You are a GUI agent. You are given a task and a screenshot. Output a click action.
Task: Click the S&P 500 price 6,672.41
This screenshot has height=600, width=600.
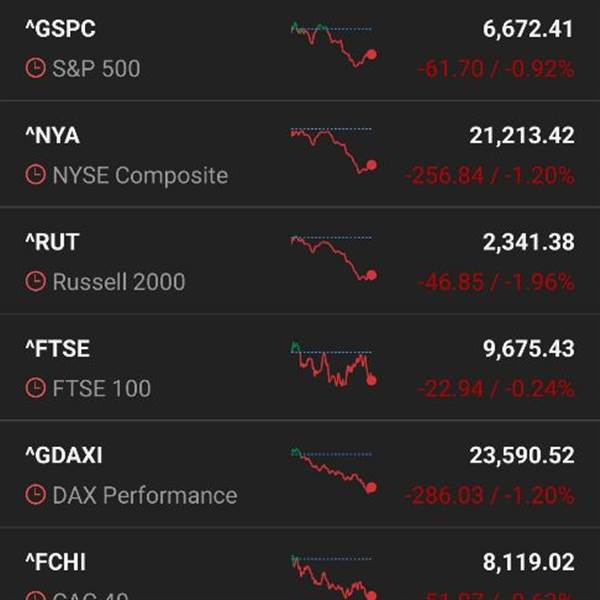point(528,29)
